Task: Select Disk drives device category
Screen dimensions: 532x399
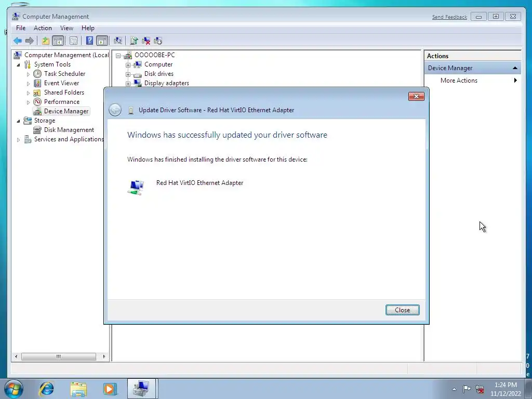Action: coord(159,74)
